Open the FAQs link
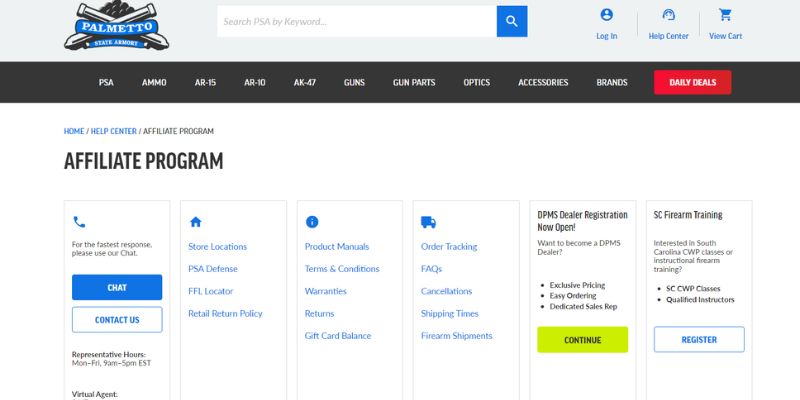The width and height of the screenshot is (800, 400). [431, 269]
